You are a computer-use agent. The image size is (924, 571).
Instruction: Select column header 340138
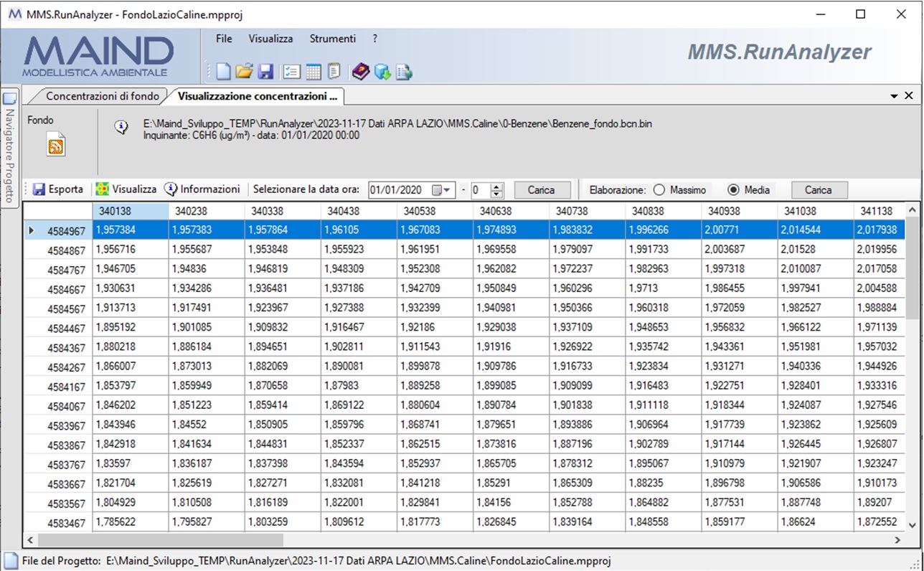click(x=131, y=212)
